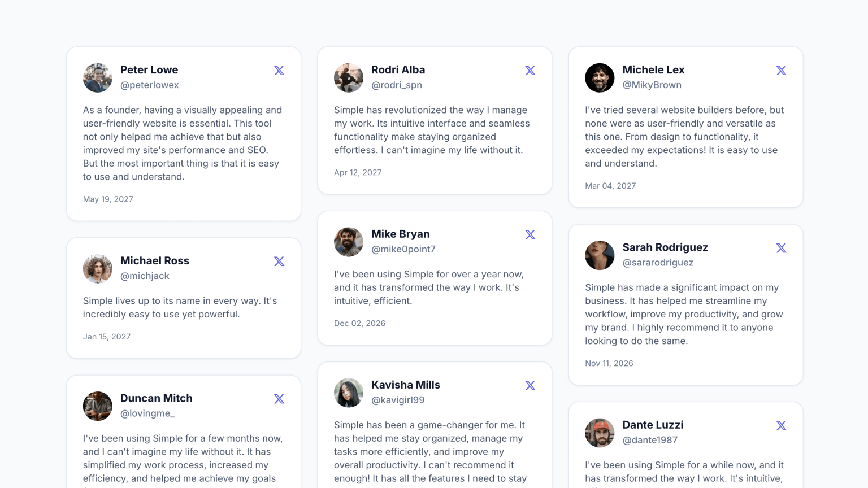Open the X icon on Rodri Alba's testimonial
The image size is (868, 488).
(x=530, y=71)
